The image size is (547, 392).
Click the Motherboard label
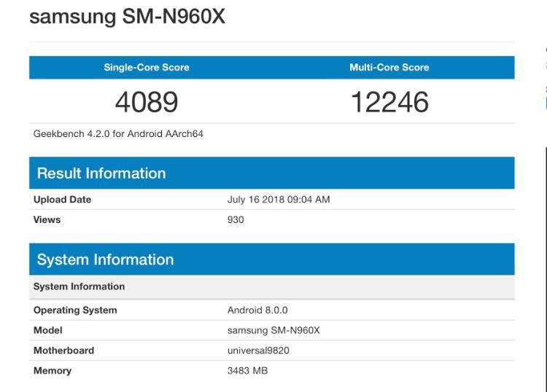coord(63,350)
